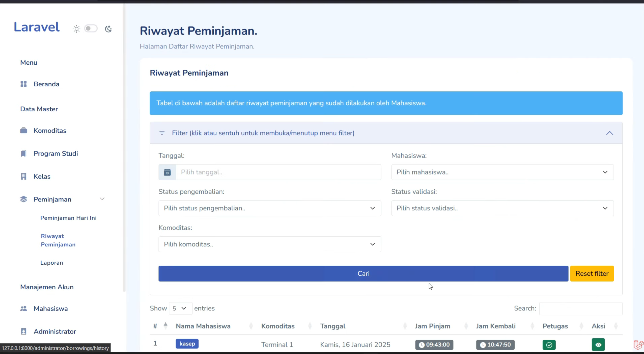Open the Pilih komoditas dropdown

click(270, 244)
